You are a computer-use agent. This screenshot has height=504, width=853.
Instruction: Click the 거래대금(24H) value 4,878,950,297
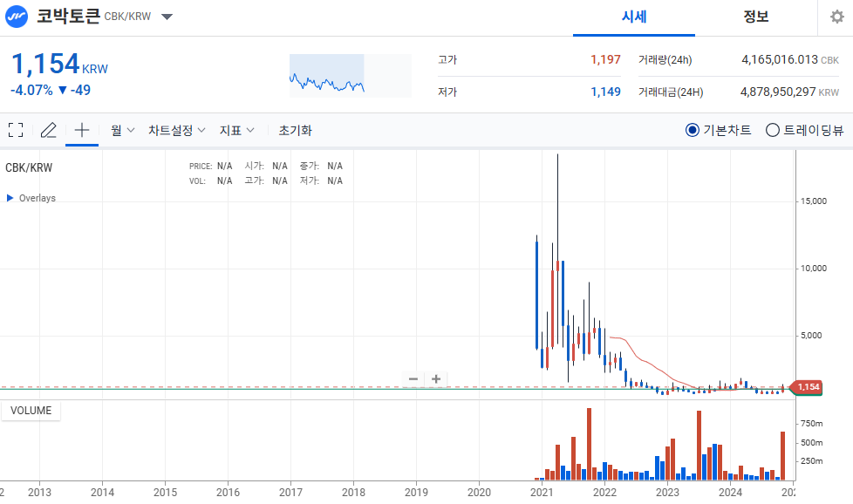pos(778,92)
